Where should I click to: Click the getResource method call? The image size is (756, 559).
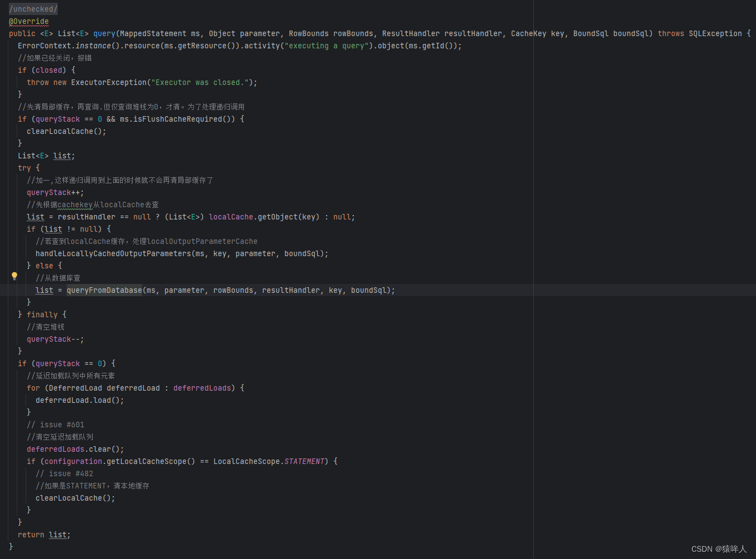pos(202,46)
